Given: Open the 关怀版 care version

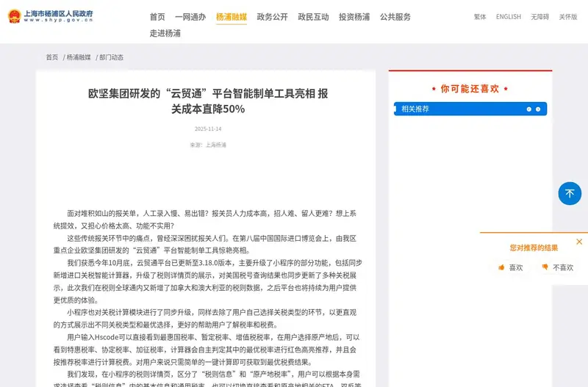Looking at the screenshot, I should [x=568, y=17].
